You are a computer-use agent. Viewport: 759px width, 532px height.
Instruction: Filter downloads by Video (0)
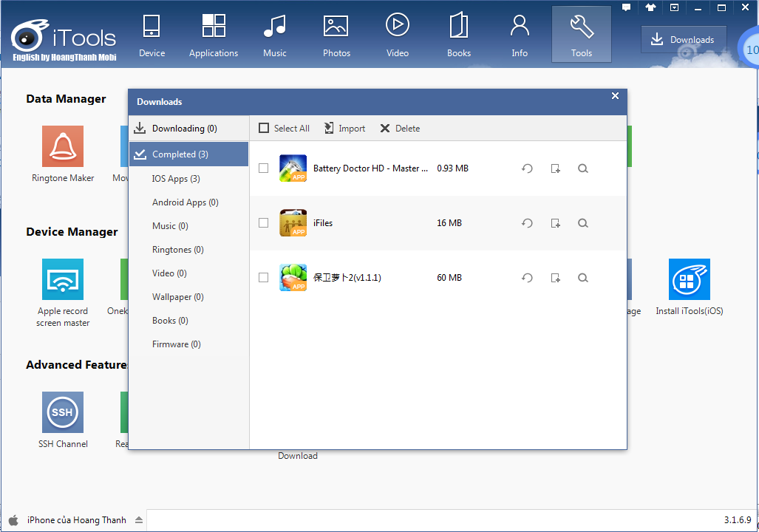[x=169, y=273]
